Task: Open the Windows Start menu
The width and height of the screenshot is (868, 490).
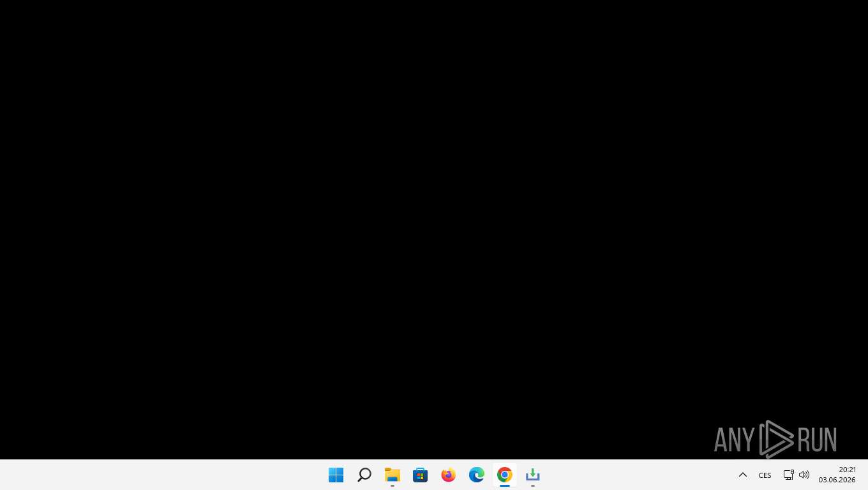Action: click(x=336, y=475)
